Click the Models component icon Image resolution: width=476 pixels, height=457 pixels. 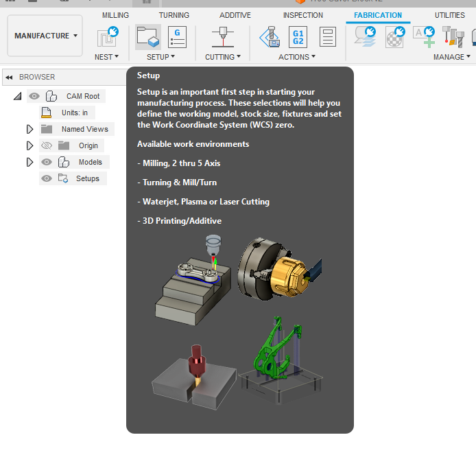(64, 162)
